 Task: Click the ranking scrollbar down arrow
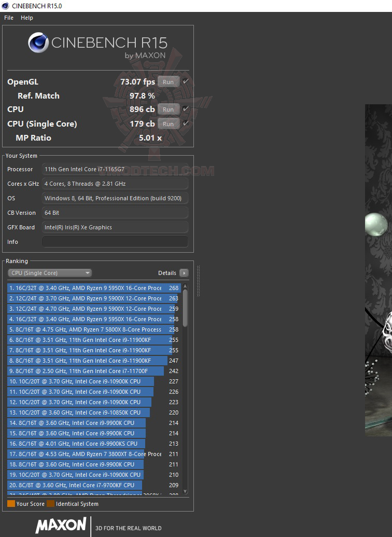185,491
